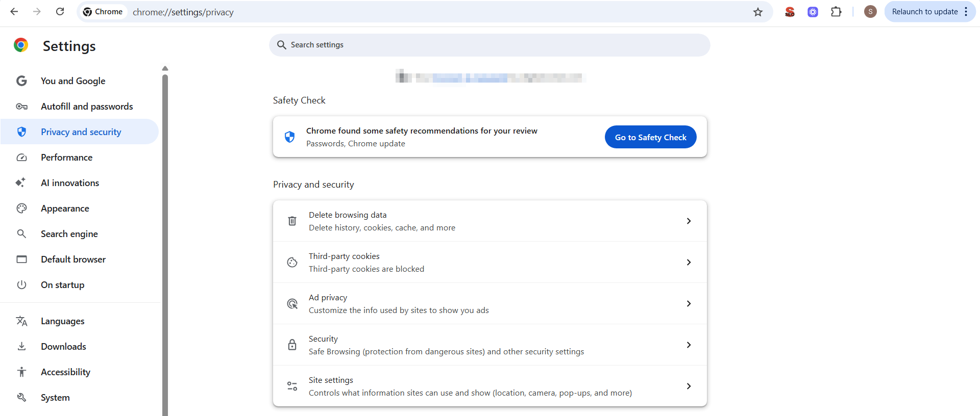Click the Languages translate icon
The height and width of the screenshot is (416, 980).
point(21,321)
